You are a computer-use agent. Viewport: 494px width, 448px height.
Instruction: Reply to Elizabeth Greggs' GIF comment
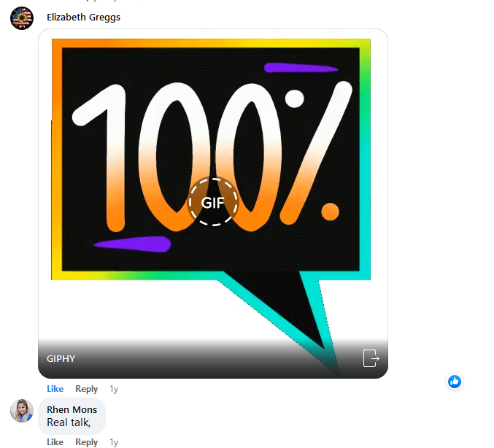(x=86, y=389)
